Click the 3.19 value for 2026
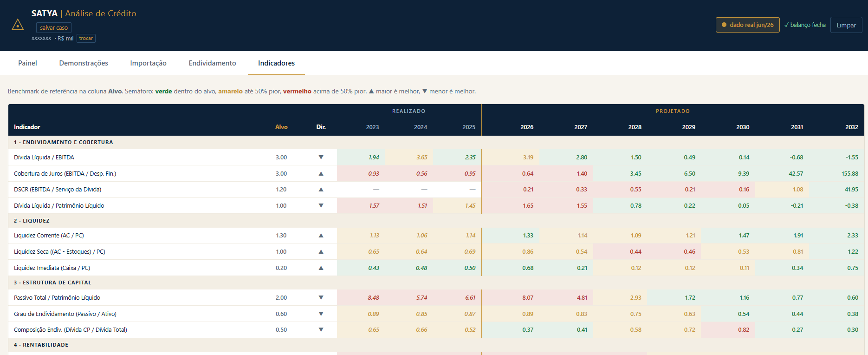 click(528, 158)
